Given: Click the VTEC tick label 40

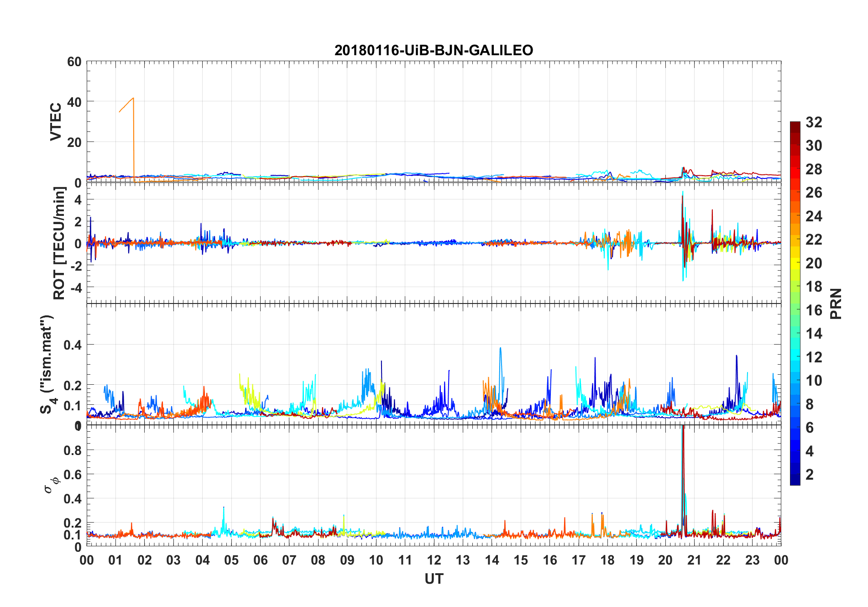Looking at the screenshot, I should pyautogui.click(x=74, y=102).
